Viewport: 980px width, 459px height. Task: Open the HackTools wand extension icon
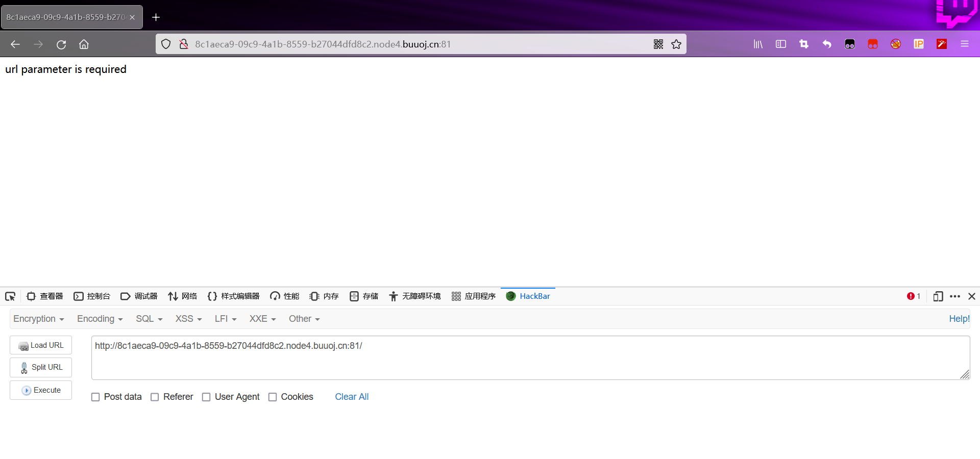click(942, 44)
